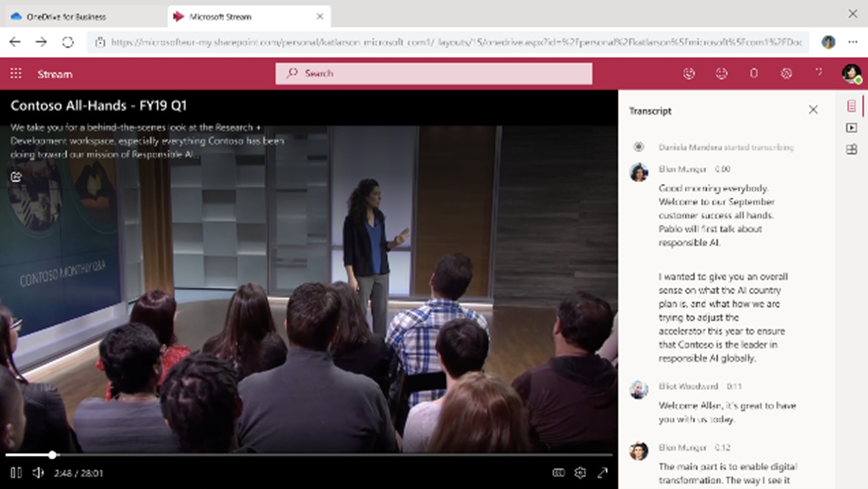Mute the video volume
This screenshot has width=868, height=489.
click(38, 473)
